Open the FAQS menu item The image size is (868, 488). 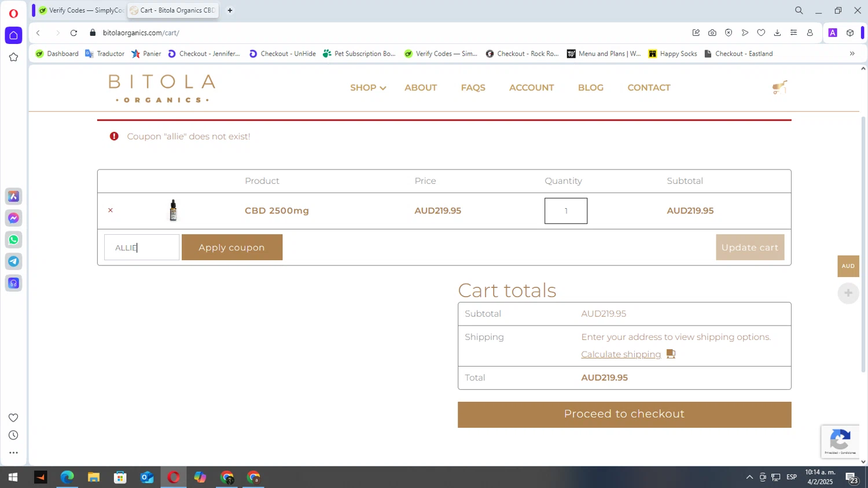coord(473,88)
